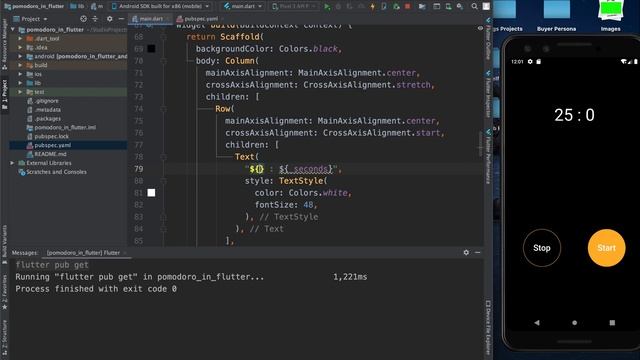640x360 pixels.
Task: Select .gitignore in the project tree
Action: pos(43,101)
